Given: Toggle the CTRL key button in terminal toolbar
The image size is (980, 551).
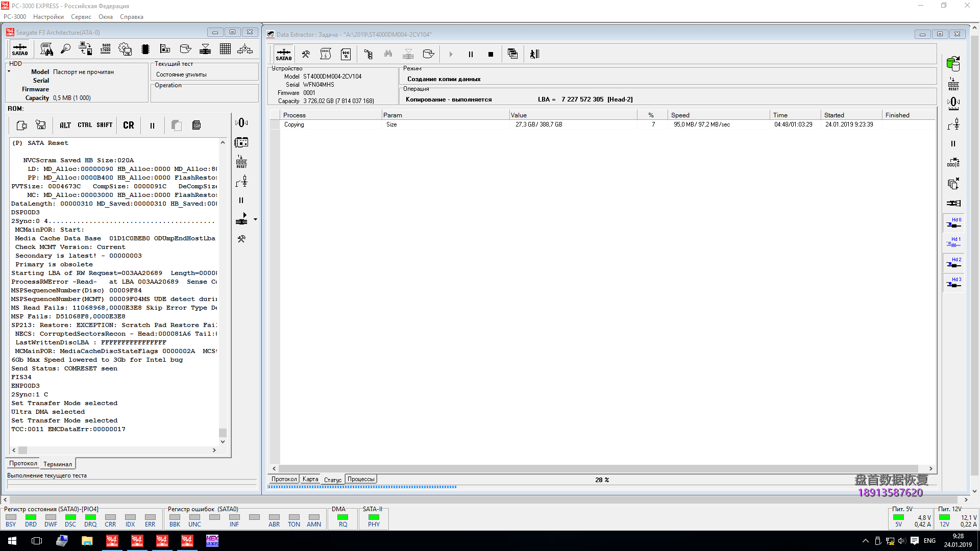Looking at the screenshot, I should [85, 125].
